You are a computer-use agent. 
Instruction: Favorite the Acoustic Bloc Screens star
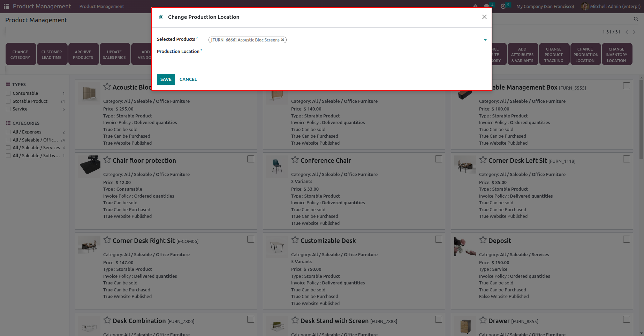[x=107, y=86]
